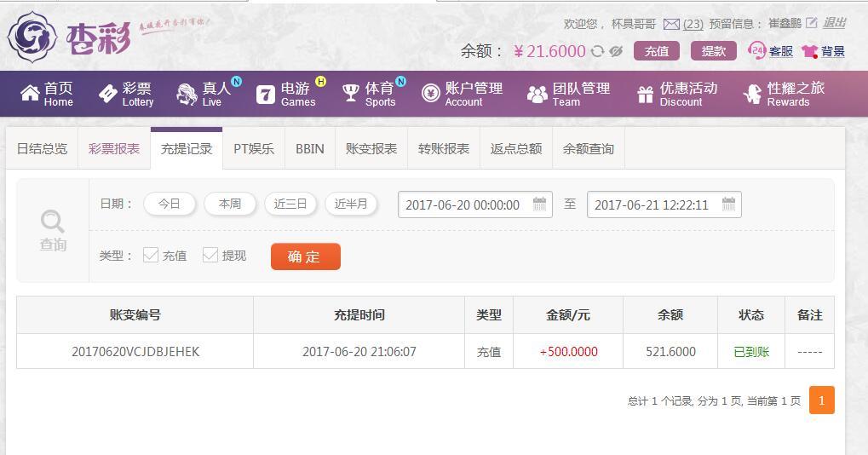868x455 pixels.
Task: Click the magnifier query icon
Action: coord(53,222)
